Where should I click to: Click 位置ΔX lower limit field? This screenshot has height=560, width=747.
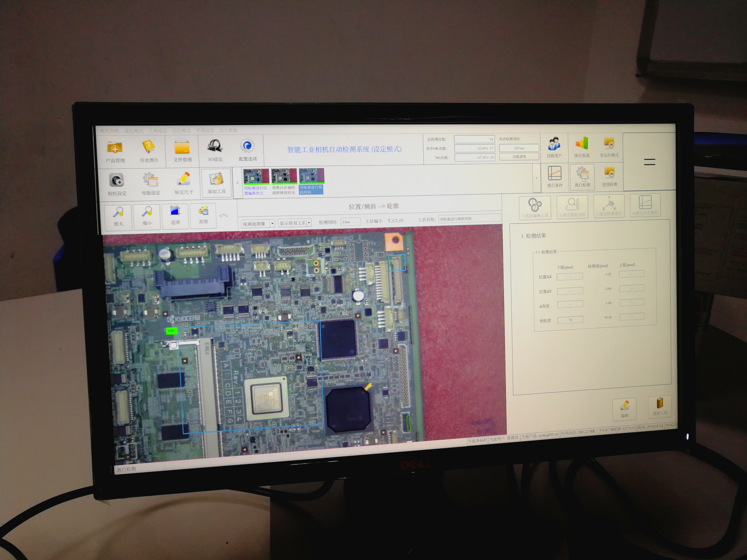point(570,276)
